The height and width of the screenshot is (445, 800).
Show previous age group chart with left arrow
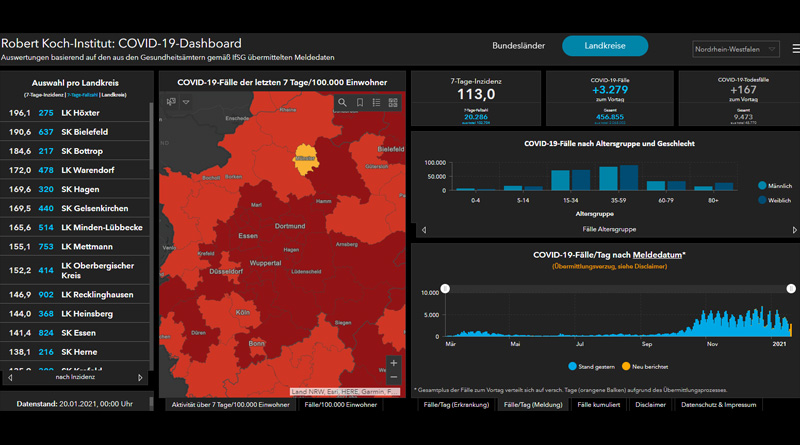(424, 230)
